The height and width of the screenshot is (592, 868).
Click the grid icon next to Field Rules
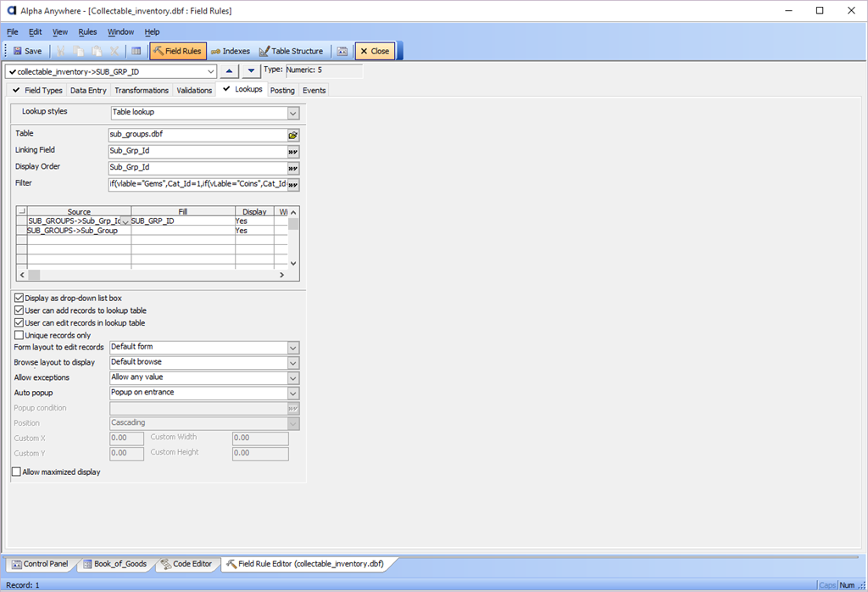[136, 51]
